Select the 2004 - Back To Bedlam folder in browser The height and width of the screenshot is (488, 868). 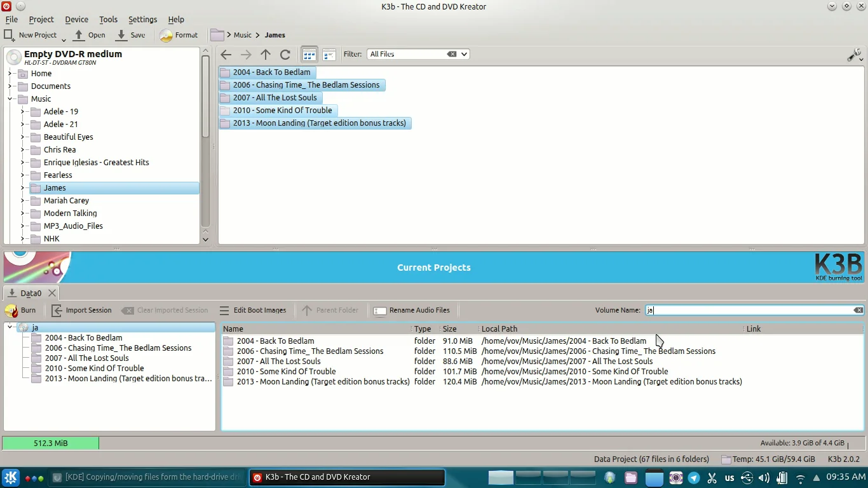point(268,72)
